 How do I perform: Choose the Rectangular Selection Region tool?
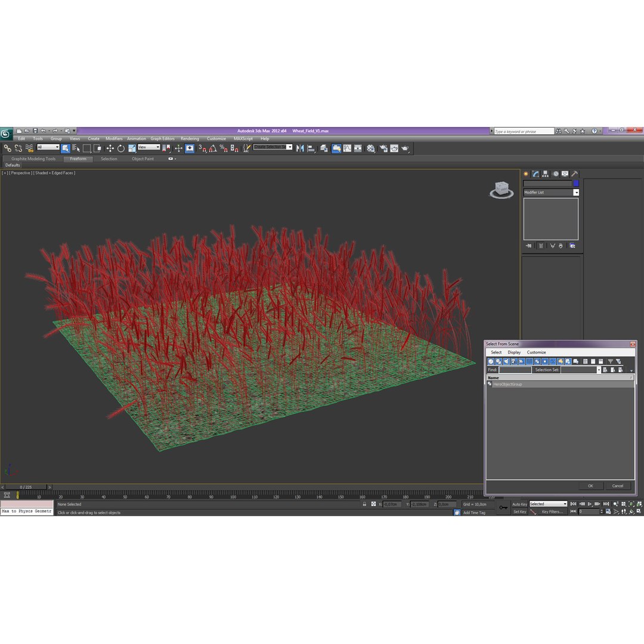click(x=86, y=148)
